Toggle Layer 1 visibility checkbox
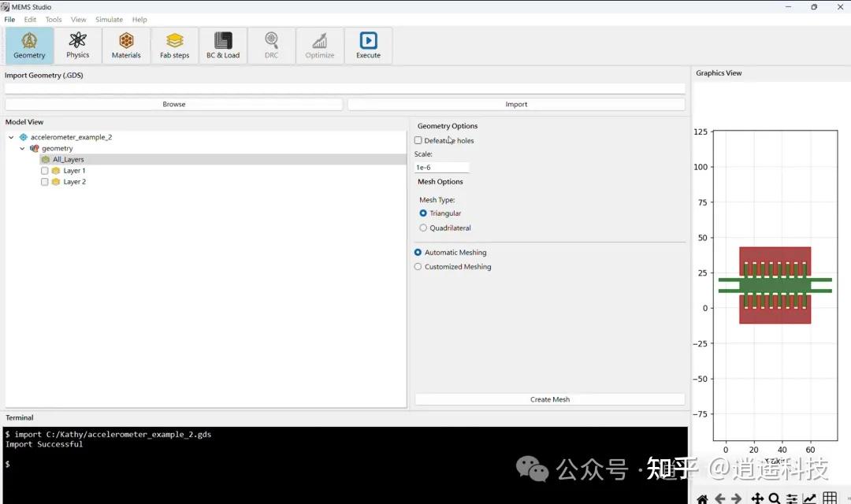851x504 pixels. click(x=45, y=170)
